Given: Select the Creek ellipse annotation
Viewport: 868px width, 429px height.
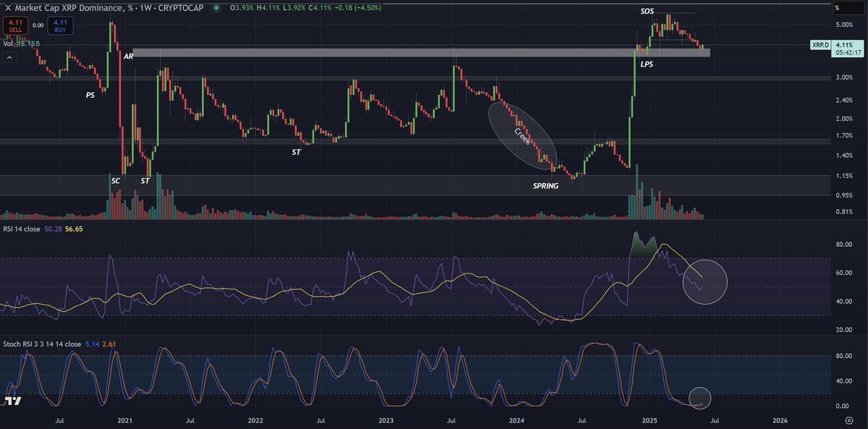Looking at the screenshot, I should 524,136.
